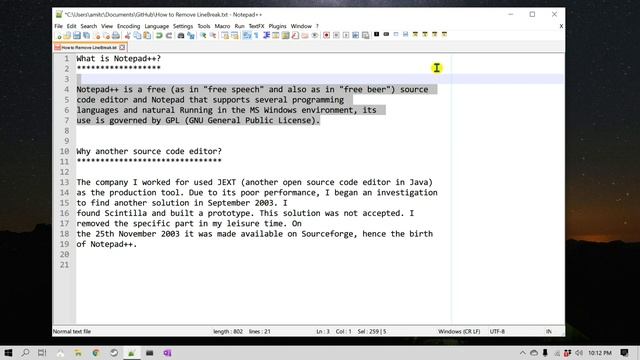
Task: Open the View menu
Action: tap(107, 26)
